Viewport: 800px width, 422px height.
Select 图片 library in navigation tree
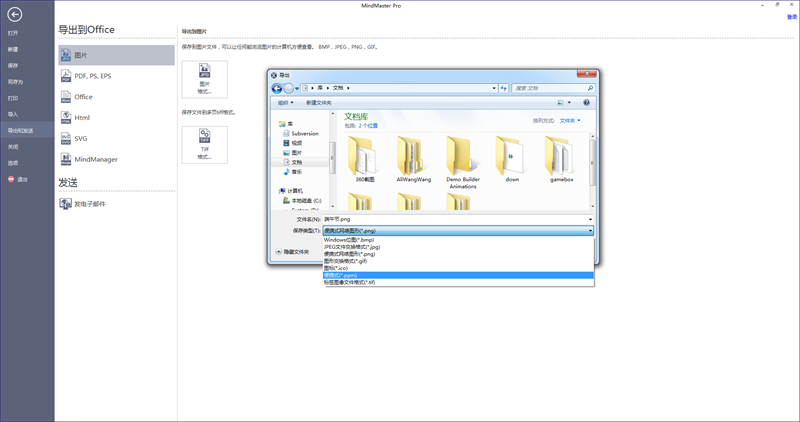(293, 153)
